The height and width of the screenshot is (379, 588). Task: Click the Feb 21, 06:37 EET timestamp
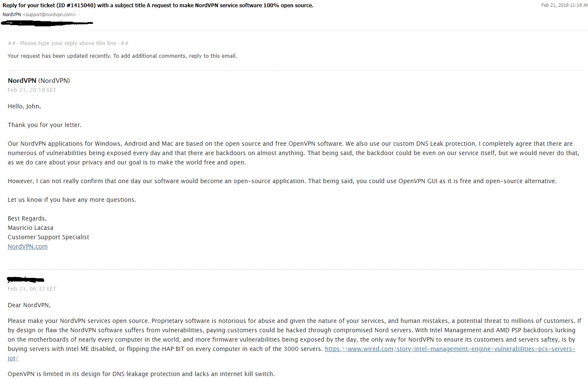pos(32,288)
